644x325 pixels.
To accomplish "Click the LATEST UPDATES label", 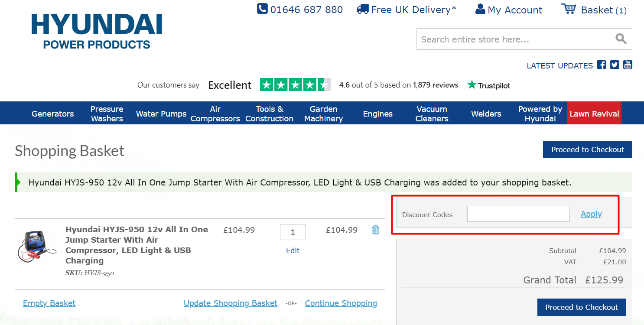I will pos(559,66).
